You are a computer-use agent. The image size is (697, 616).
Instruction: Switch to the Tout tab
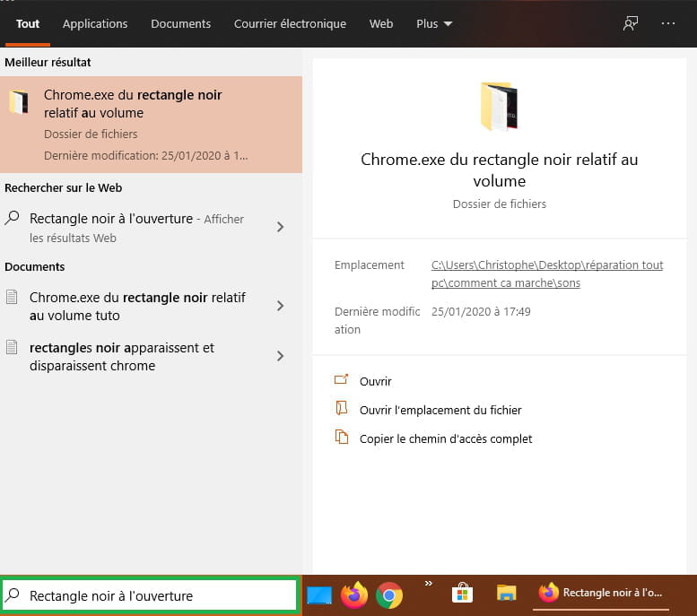[x=28, y=24]
